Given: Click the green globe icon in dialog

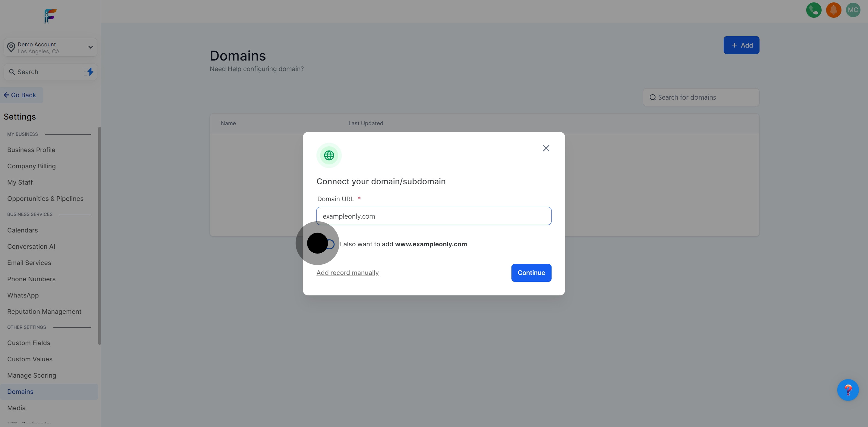Looking at the screenshot, I should 329,155.
